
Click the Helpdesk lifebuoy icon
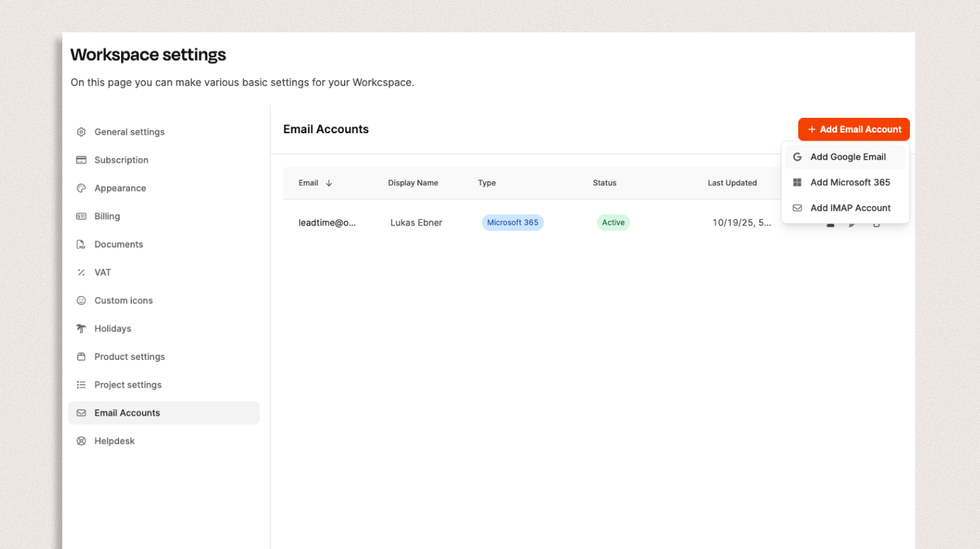(81, 441)
